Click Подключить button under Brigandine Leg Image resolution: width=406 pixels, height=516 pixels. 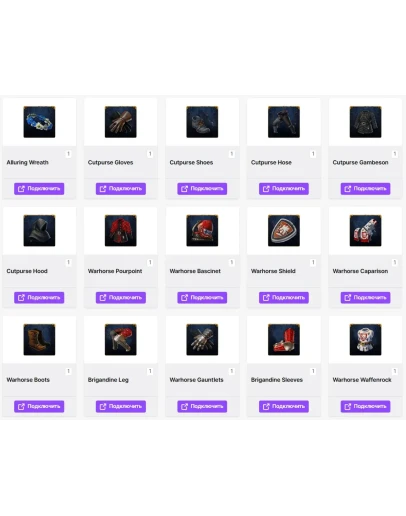[x=121, y=406]
